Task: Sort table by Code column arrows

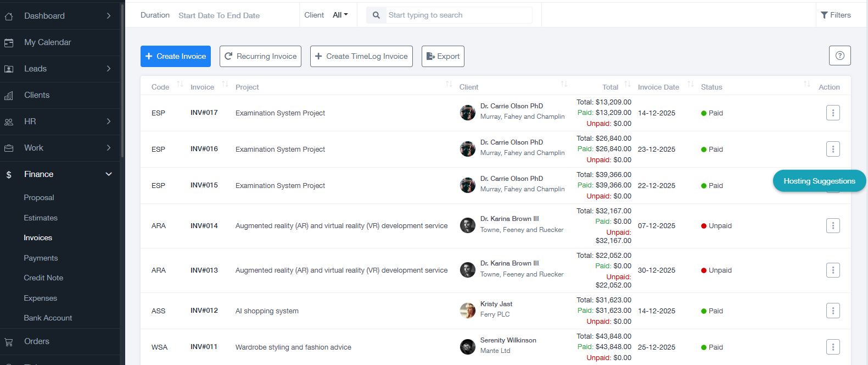Action: click(x=180, y=85)
